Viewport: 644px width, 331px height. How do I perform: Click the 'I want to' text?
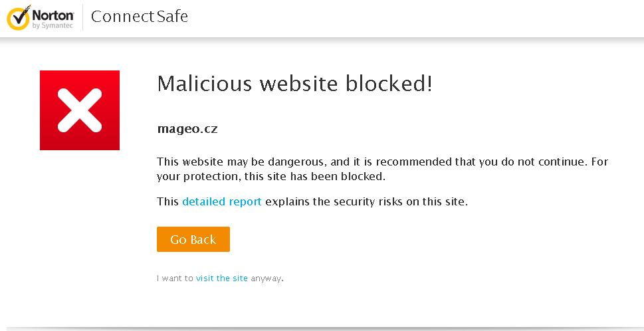[x=175, y=278]
